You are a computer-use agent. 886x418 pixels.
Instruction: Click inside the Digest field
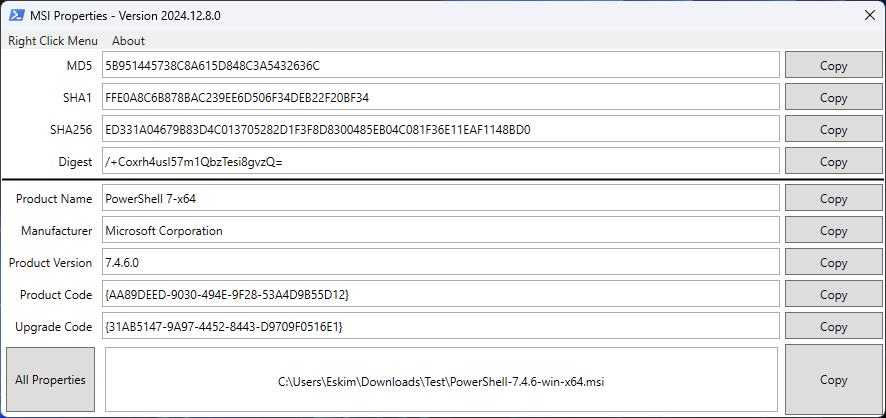coord(441,162)
